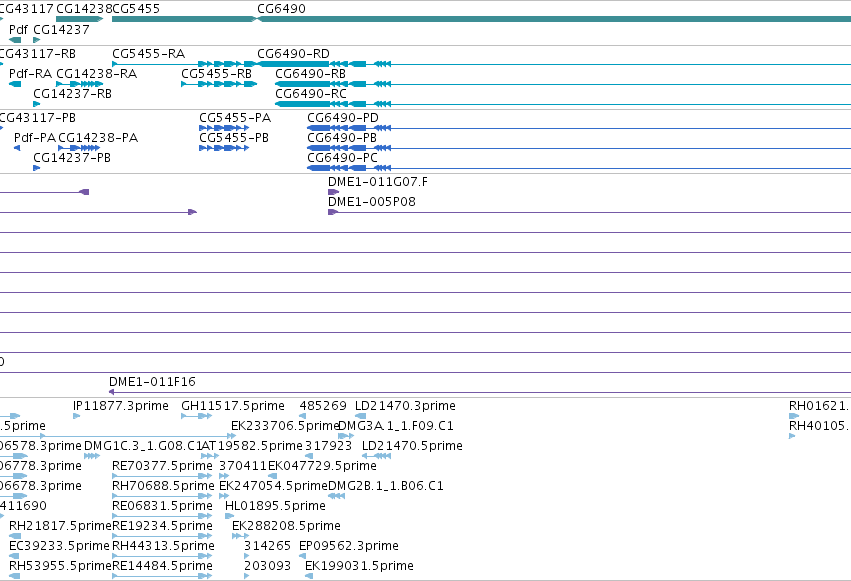Image resolution: width=851 pixels, height=581 pixels.
Task: Click the EC39233.5prime EST label
Action: tap(59, 546)
